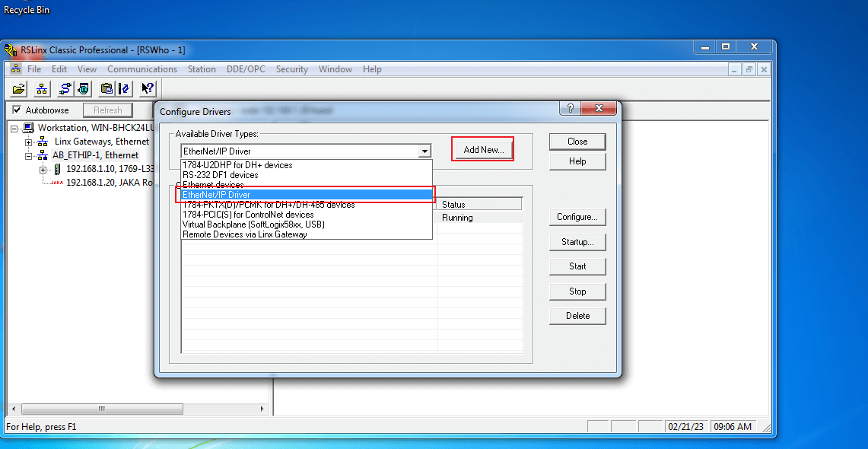The image size is (868, 449).
Task: Click the Copy DDE/OPC link toolbar icon
Action: pyautogui.click(x=107, y=88)
